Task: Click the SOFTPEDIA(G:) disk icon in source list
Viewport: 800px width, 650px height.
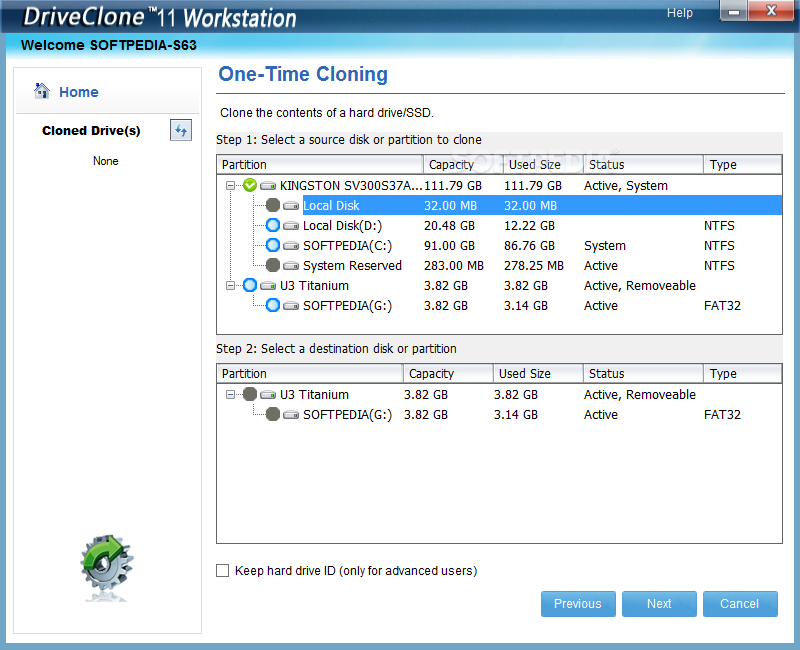Action: 291,306
